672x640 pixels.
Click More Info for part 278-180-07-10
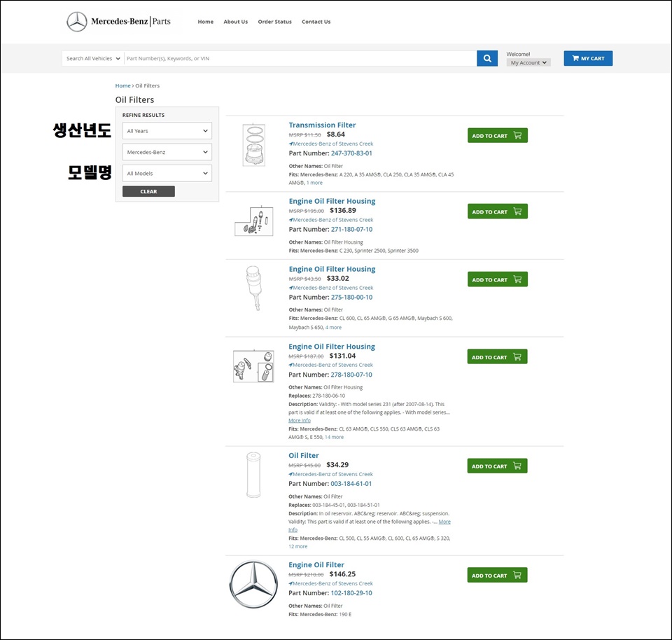300,421
